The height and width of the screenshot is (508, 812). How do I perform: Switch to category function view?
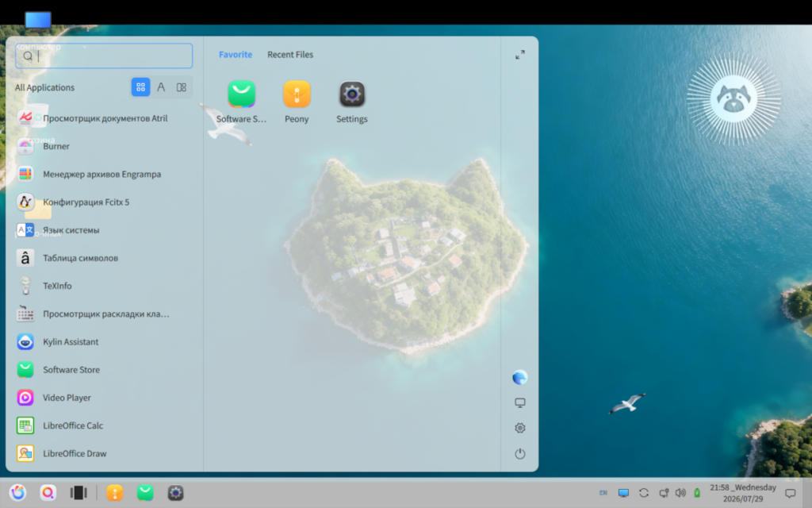click(x=182, y=87)
